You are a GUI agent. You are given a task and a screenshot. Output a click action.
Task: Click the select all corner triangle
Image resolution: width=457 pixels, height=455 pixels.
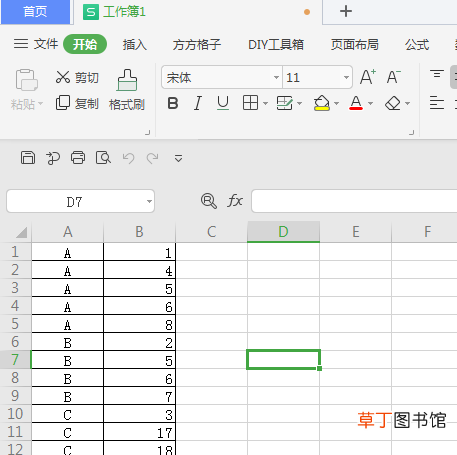[x=21, y=232]
